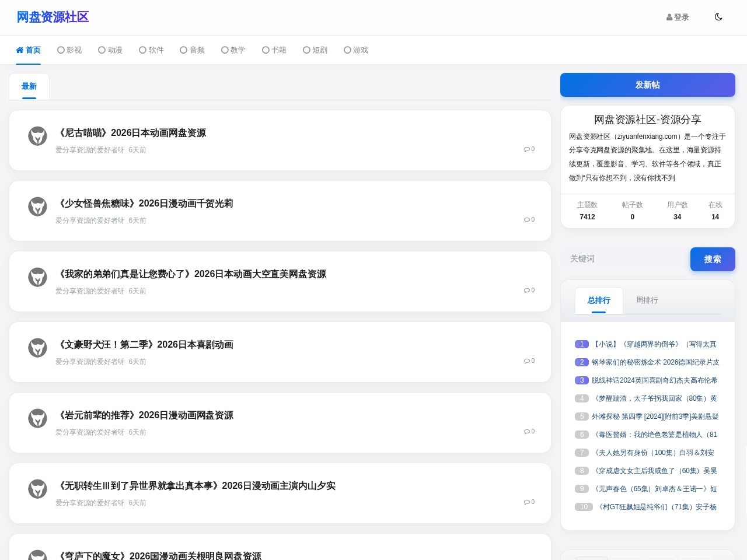Focus the 关键词 search input field
This screenshot has width=747, height=560.
tap(626, 259)
